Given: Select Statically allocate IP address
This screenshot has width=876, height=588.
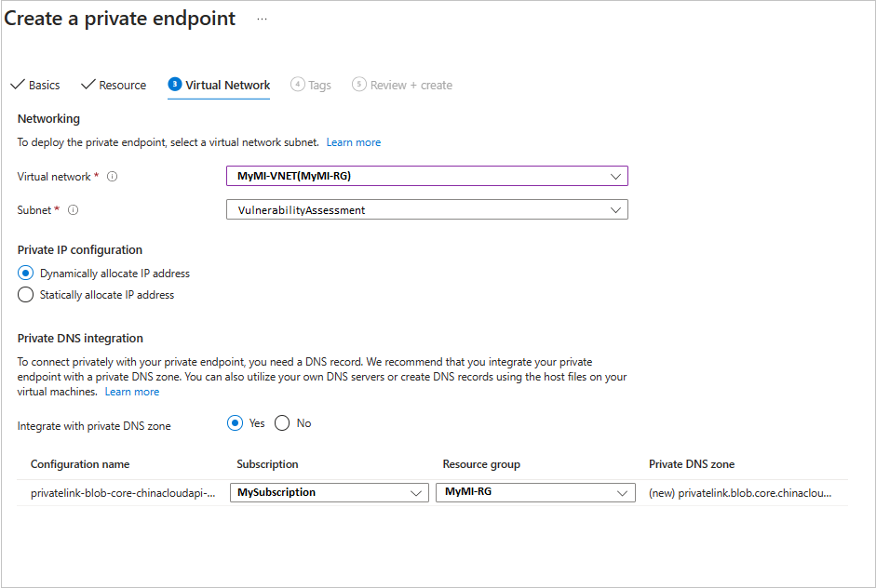Looking at the screenshot, I should (x=26, y=295).
